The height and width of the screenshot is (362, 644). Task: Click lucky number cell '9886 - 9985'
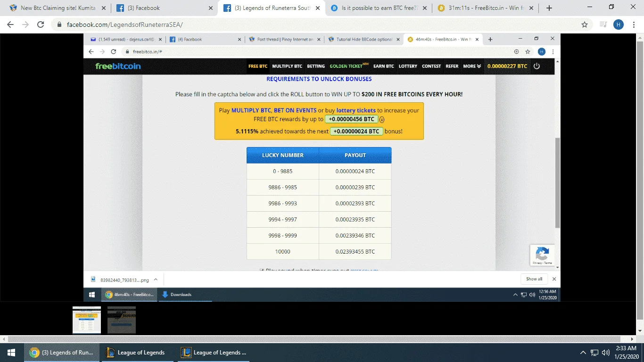(x=283, y=188)
